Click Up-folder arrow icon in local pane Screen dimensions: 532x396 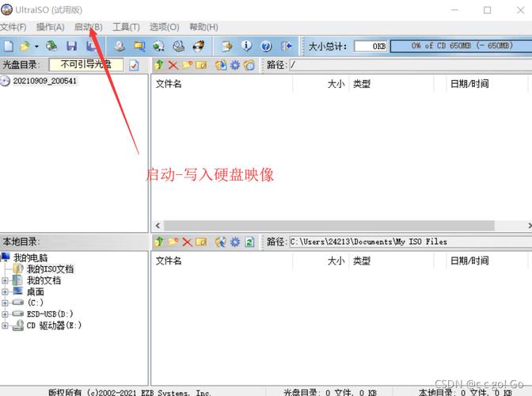coord(158,242)
